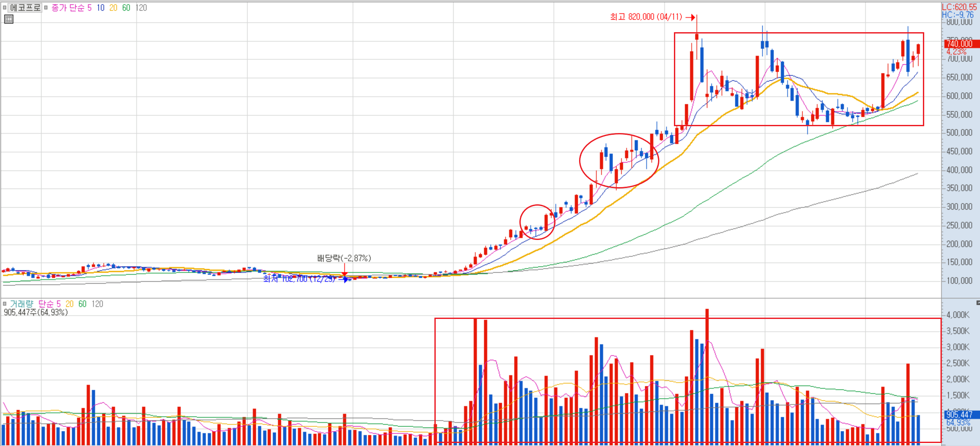Viewport: 980px width, 446px height.
Task: Click the volume gray 120 average label
Action: [x=97, y=304]
